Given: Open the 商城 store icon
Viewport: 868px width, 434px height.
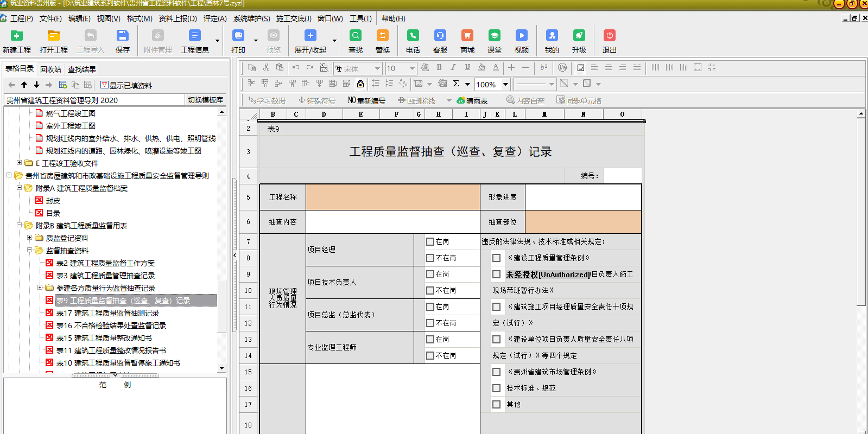Looking at the screenshot, I should (467, 36).
